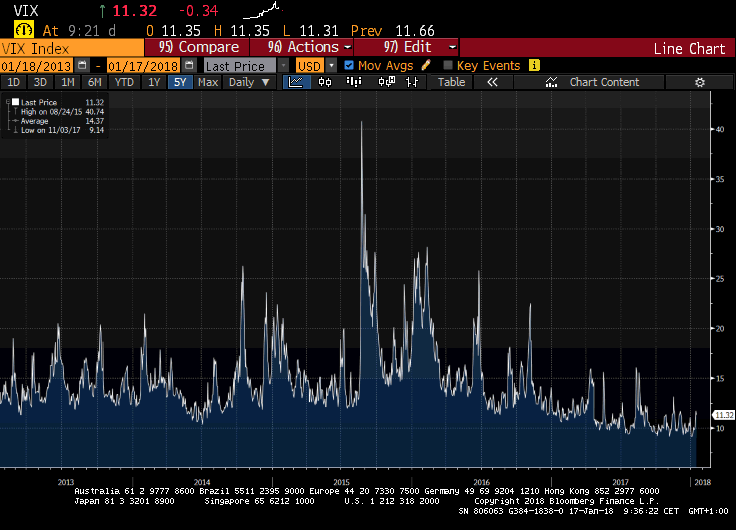The height and width of the screenshot is (530, 736).
Task: Open the Actions menu
Action: [311, 47]
